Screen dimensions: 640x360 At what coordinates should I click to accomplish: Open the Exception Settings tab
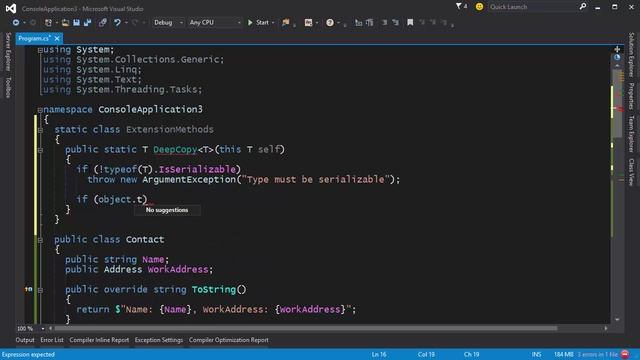159,340
